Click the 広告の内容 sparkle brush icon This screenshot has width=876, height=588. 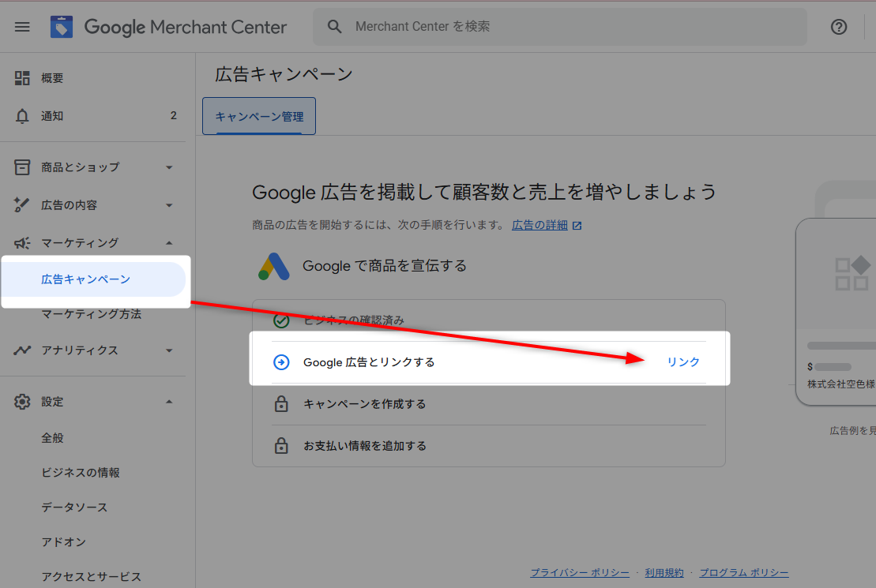[x=21, y=205]
